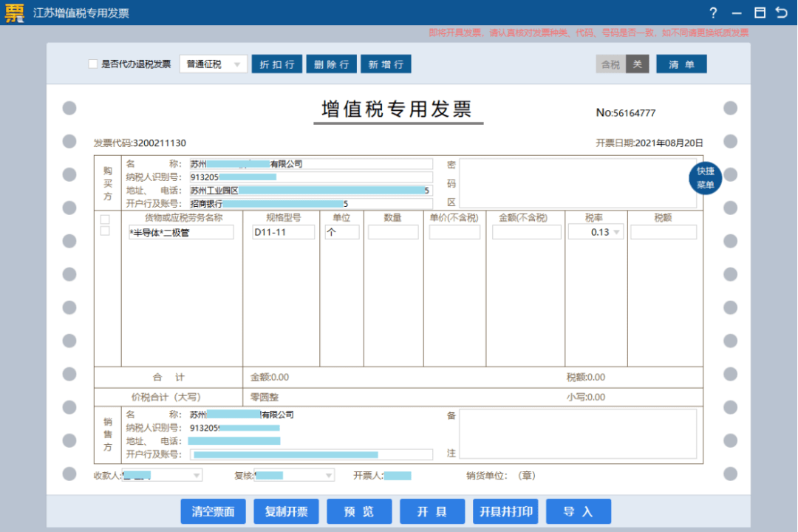The width and height of the screenshot is (798, 532).
Task: Open the 收款人 dropdown
Action: (x=163, y=475)
